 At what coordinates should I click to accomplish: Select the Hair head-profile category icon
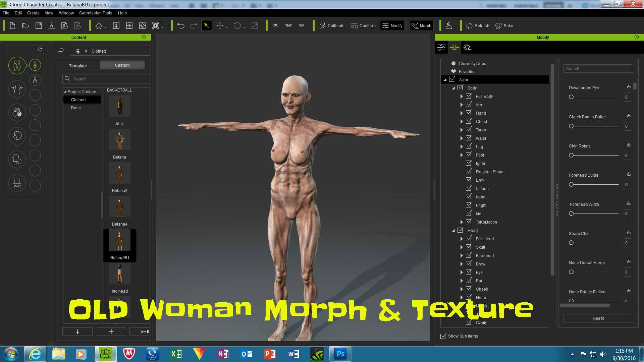click(x=17, y=136)
